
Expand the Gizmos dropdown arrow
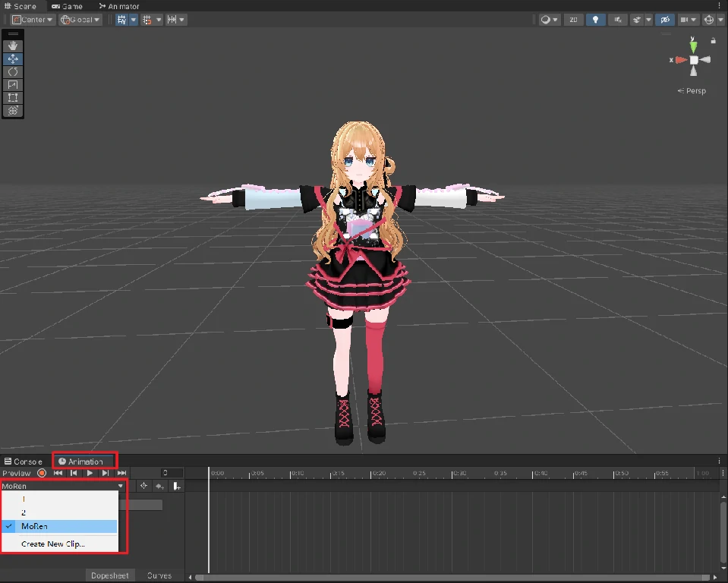click(720, 20)
